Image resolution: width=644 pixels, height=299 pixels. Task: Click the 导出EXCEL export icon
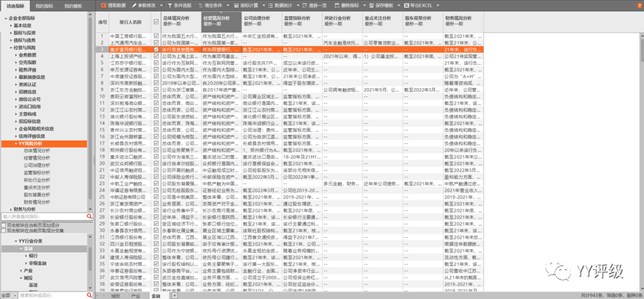(407, 6)
